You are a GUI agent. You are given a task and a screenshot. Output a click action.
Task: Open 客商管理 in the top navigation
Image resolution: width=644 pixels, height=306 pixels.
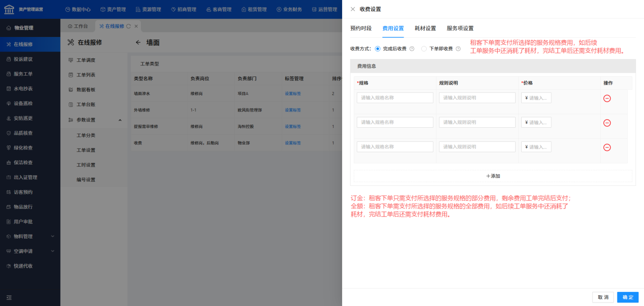(219, 9)
